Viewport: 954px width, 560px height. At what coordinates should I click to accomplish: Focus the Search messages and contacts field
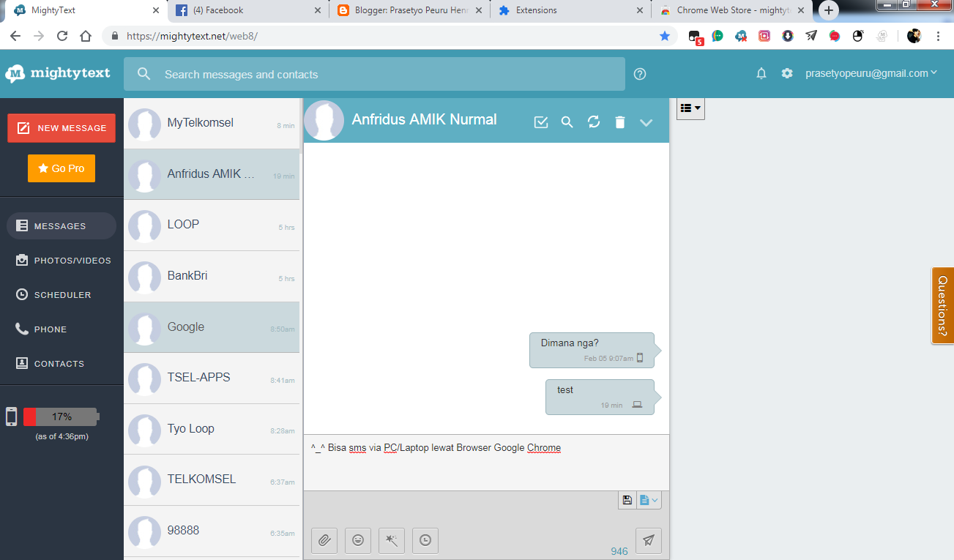pos(374,74)
